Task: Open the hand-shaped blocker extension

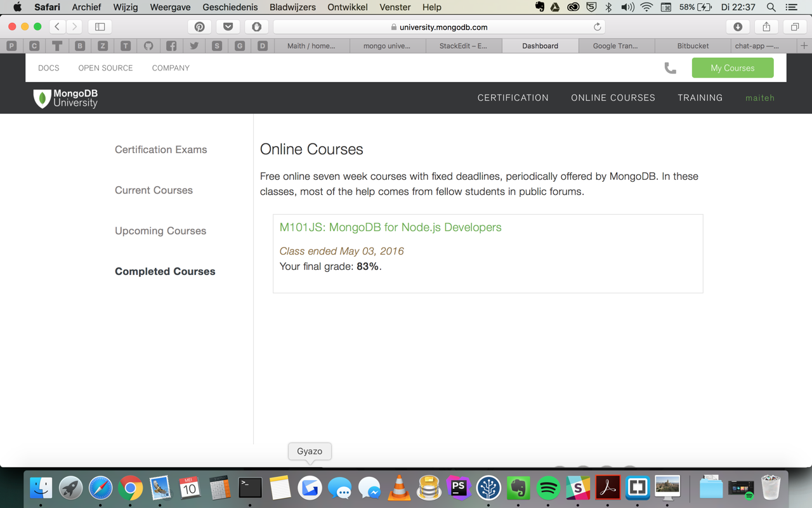Action: pos(256,27)
